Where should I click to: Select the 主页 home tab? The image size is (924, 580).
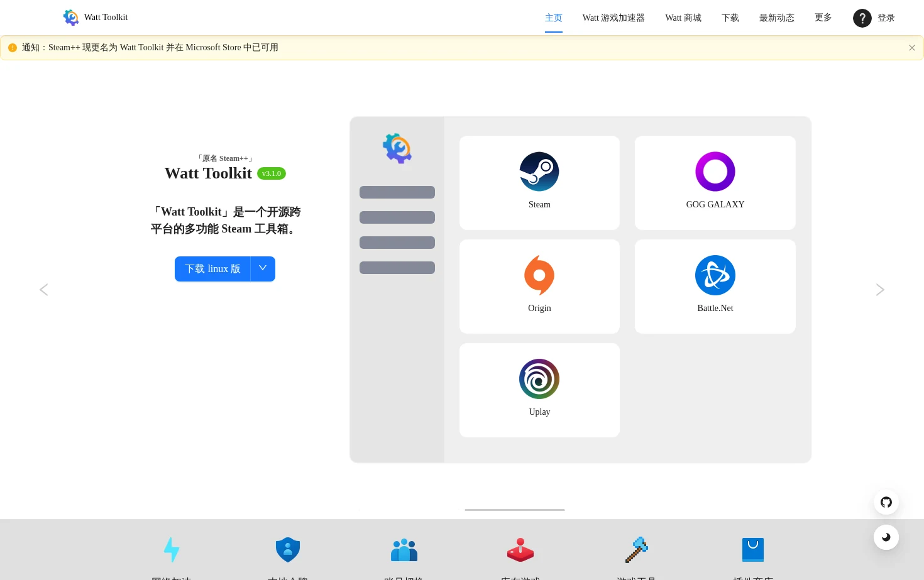click(554, 18)
